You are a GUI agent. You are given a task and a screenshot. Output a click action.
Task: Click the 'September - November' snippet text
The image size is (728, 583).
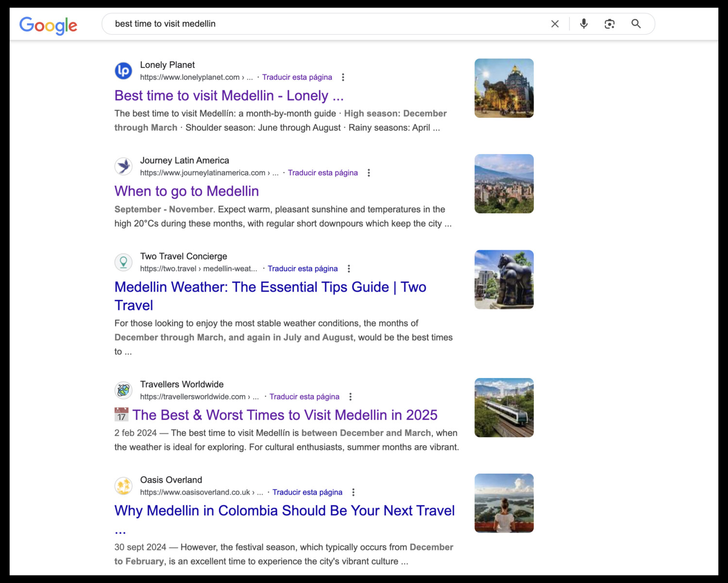pyautogui.click(x=164, y=209)
